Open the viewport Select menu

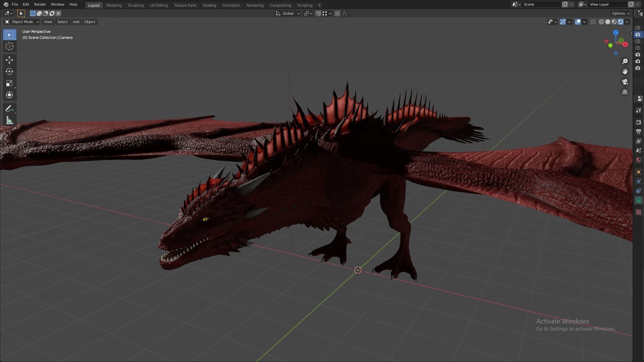coord(62,22)
